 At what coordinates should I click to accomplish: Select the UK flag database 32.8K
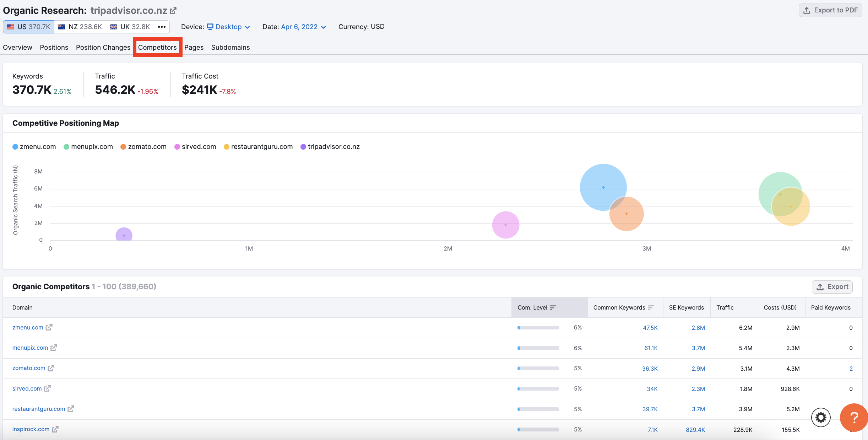(130, 27)
